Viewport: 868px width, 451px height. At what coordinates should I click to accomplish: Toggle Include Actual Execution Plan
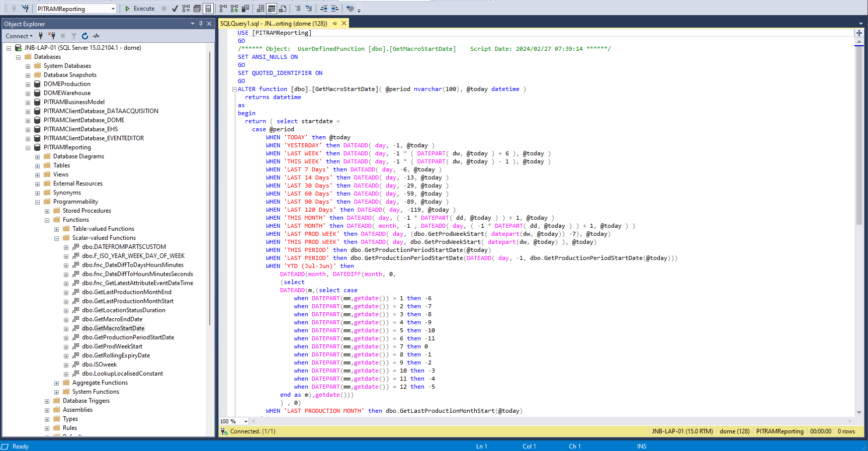(223, 9)
